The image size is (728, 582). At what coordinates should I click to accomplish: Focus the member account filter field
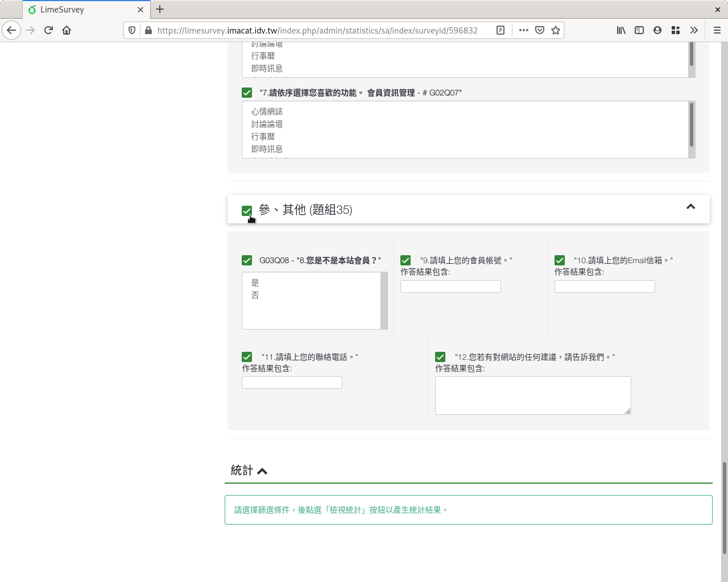(x=450, y=286)
